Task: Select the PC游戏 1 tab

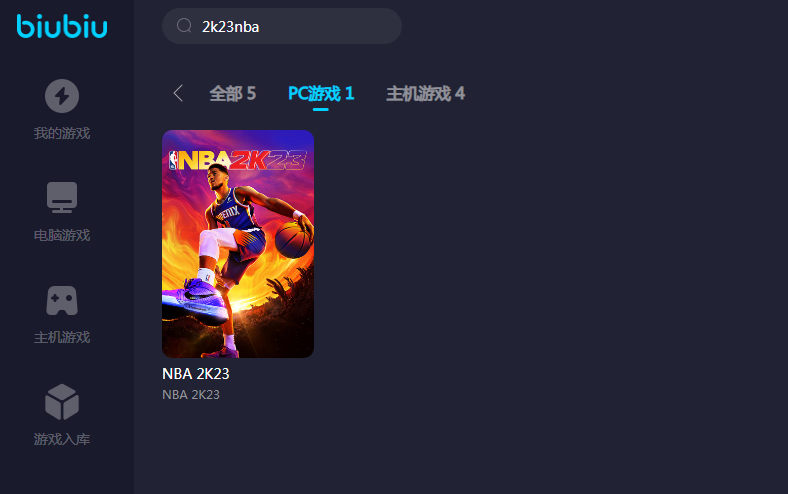Action: point(321,93)
